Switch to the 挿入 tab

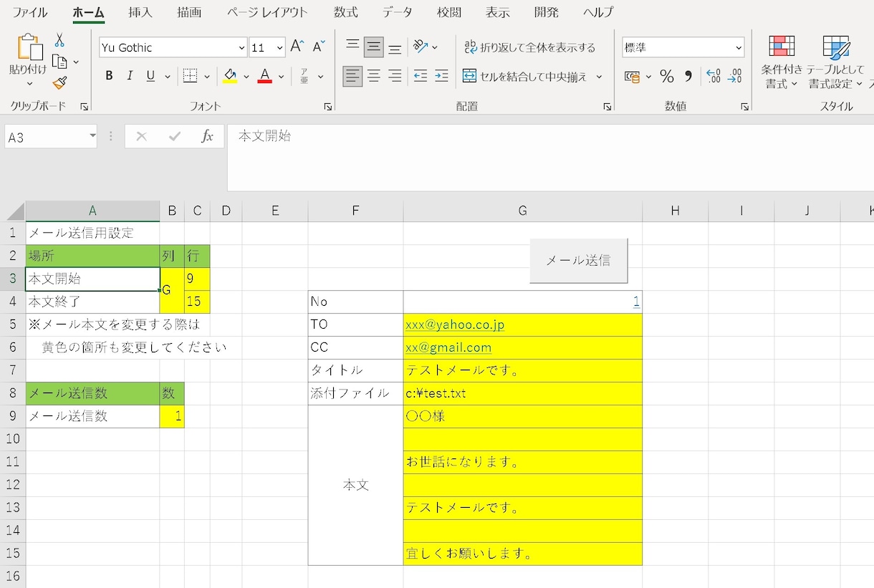(x=140, y=12)
